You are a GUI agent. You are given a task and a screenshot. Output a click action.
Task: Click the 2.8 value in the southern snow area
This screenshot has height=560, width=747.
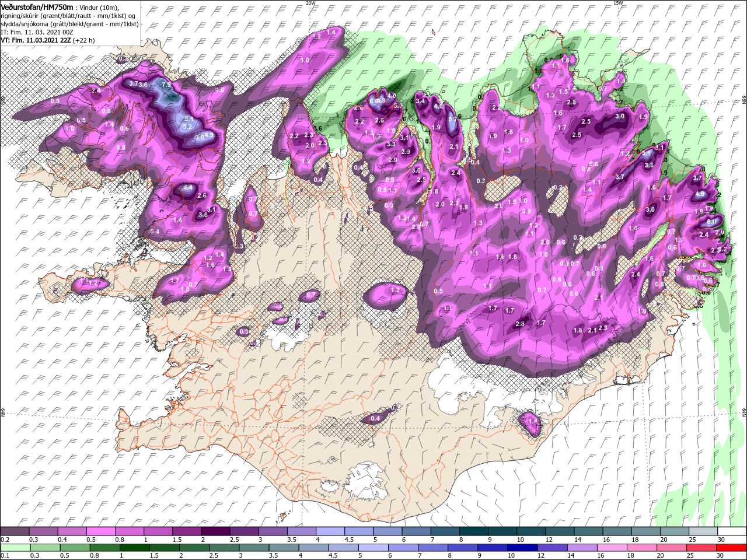click(x=521, y=324)
